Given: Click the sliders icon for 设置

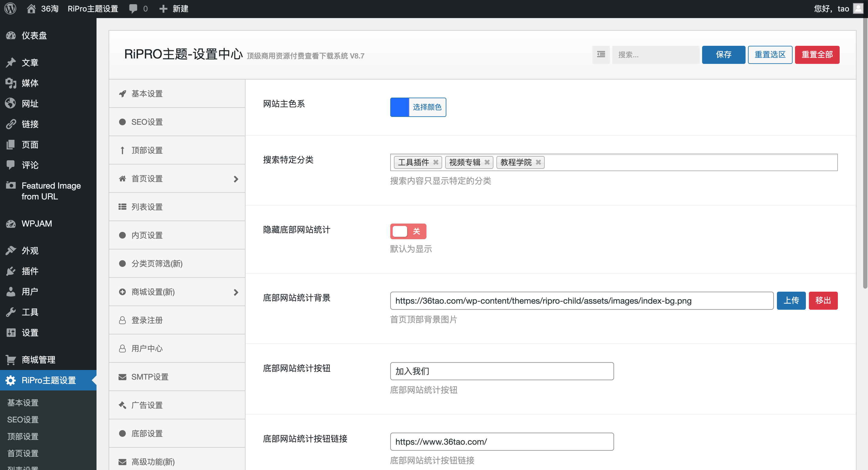Looking at the screenshot, I should pyautogui.click(x=11, y=333).
